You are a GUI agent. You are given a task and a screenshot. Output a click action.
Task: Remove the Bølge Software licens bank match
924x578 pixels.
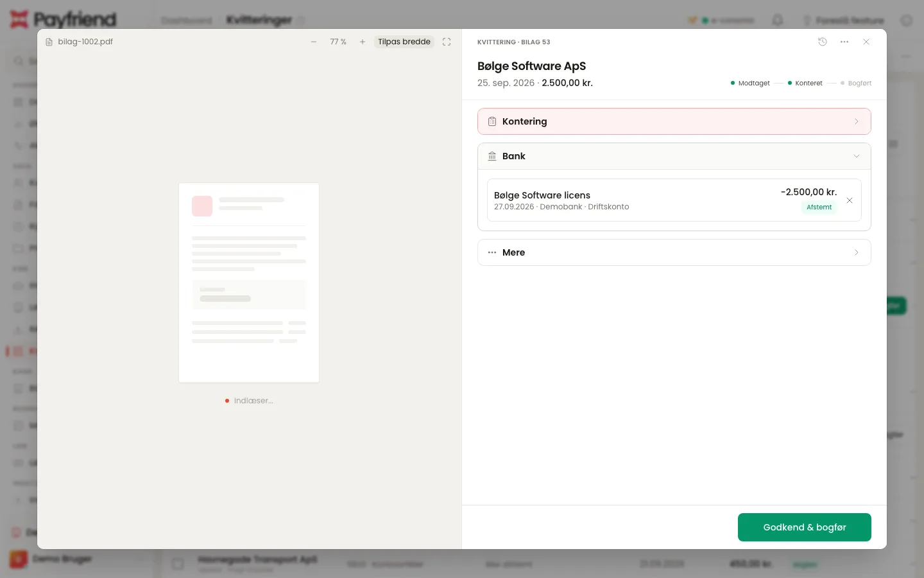[x=850, y=200]
